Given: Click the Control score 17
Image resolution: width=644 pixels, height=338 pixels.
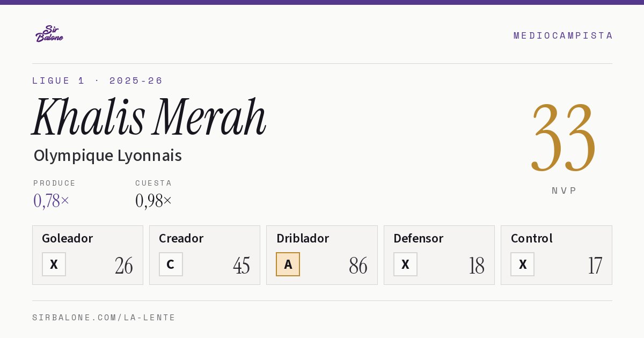Looking at the screenshot, I should tap(595, 266).
